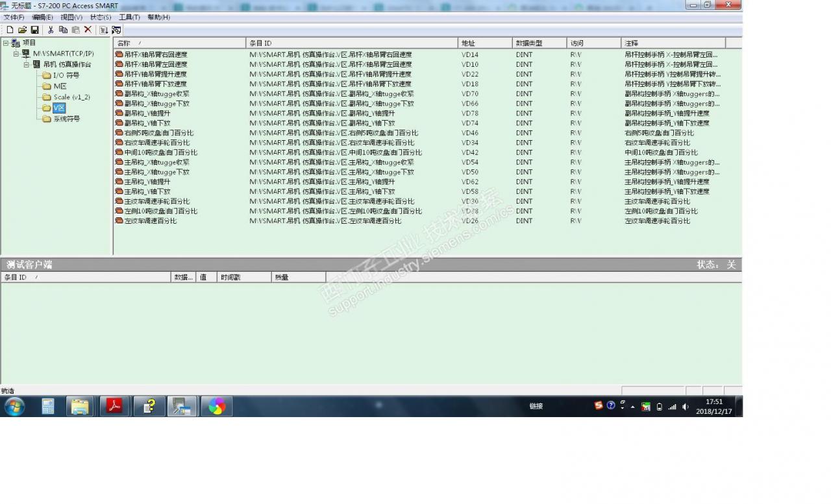The image size is (831, 504).
Task: Open the 帮助(H) menu
Action: pyautogui.click(x=158, y=18)
